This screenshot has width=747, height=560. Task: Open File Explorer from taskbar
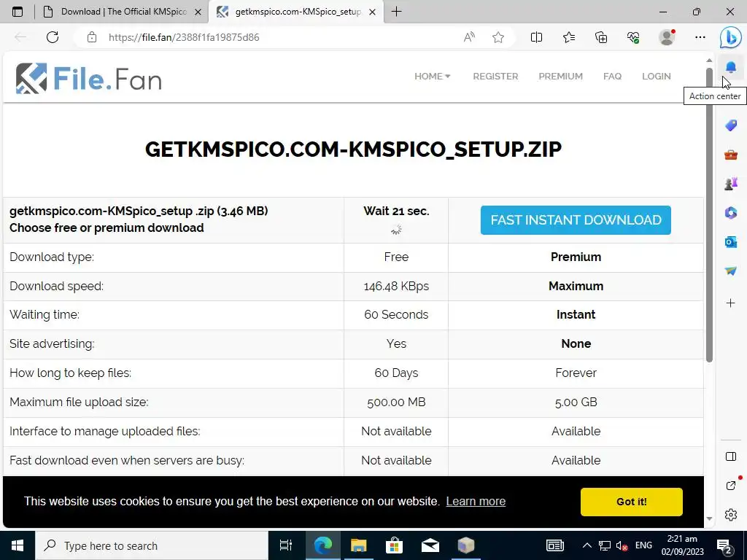click(358, 545)
